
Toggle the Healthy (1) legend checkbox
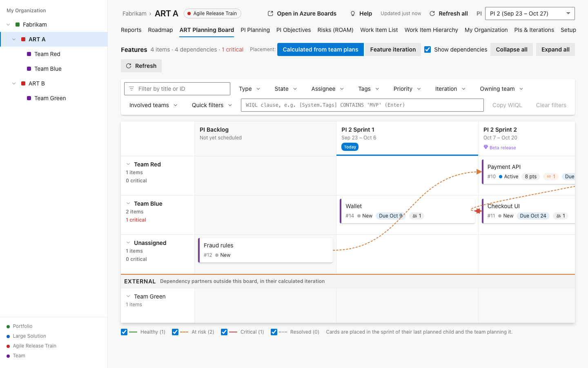pyautogui.click(x=124, y=332)
